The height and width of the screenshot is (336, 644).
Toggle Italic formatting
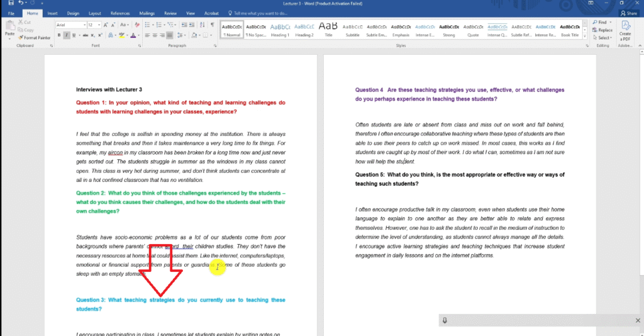(x=67, y=35)
